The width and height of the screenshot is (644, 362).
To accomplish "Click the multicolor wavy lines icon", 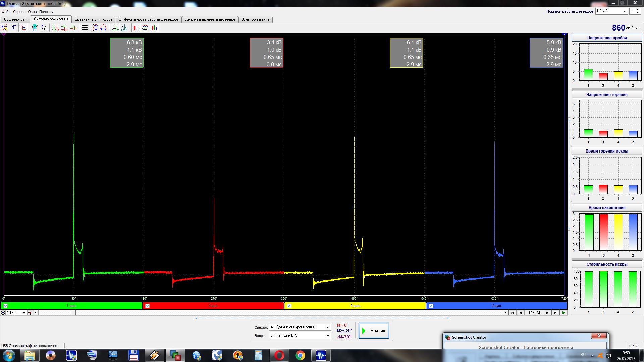I will coord(145,28).
